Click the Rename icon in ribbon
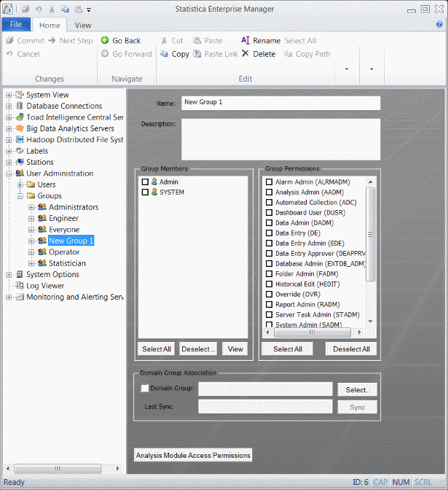448x490 pixels. click(x=245, y=41)
